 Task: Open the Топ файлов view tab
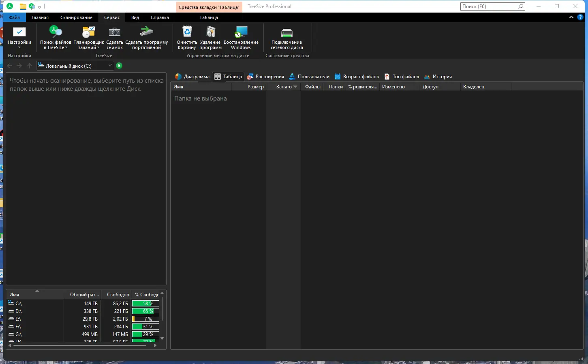point(402,77)
